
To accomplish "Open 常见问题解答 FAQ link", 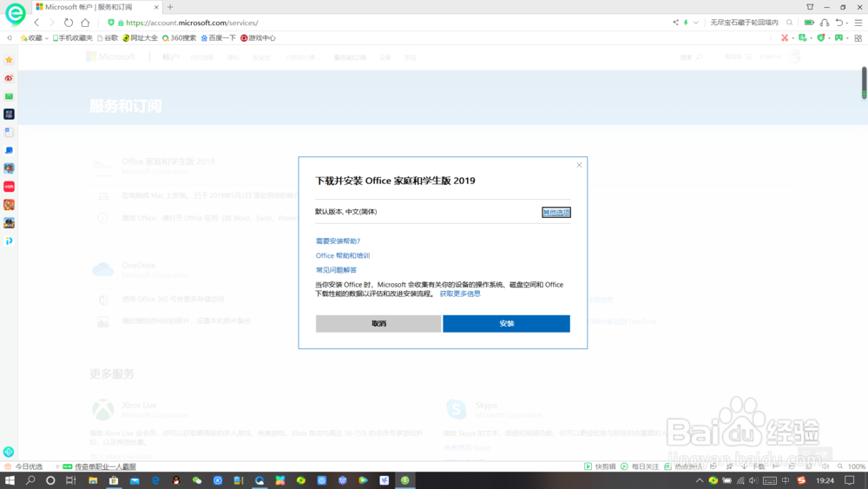I will 336,270.
